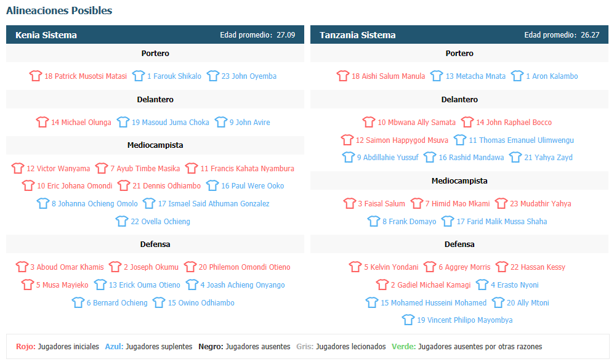Click the red shirt icon beside John Raphael Bocco
This screenshot has height=364, width=614.
click(x=467, y=122)
